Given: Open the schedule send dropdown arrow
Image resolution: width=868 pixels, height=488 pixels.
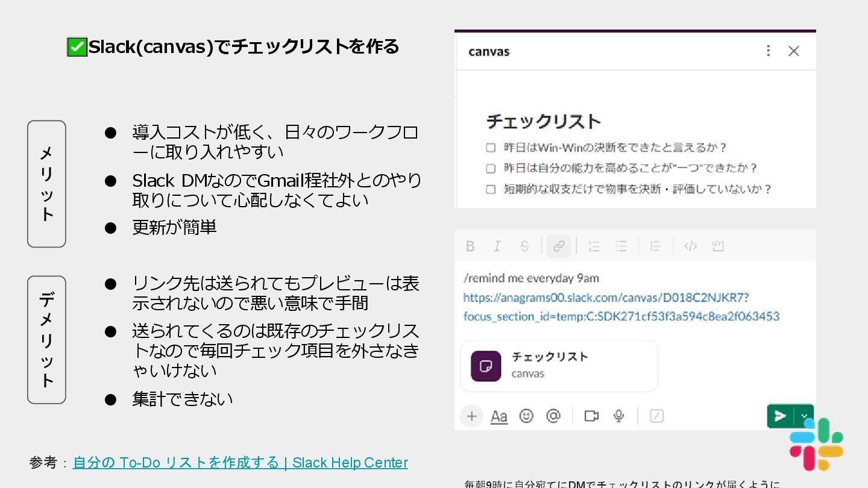Looking at the screenshot, I should 804,416.
